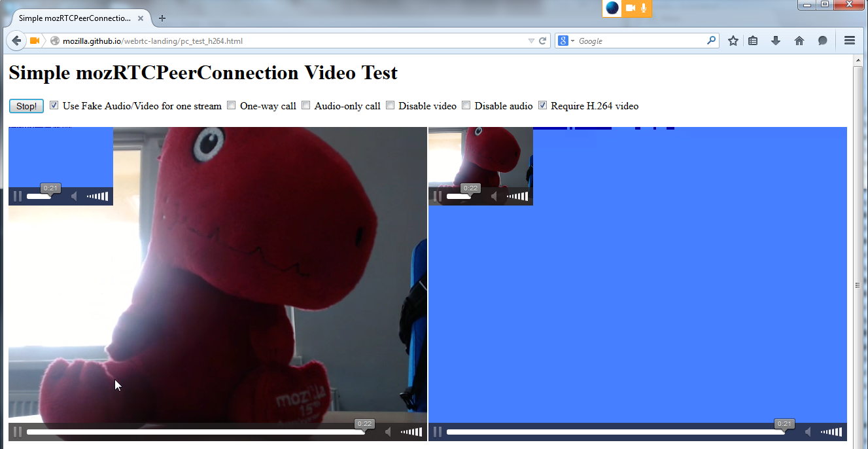Viewport: 868px width, 449px height.
Task: Toggle Use Fake Audio/Video checkbox
Action: [x=54, y=105]
